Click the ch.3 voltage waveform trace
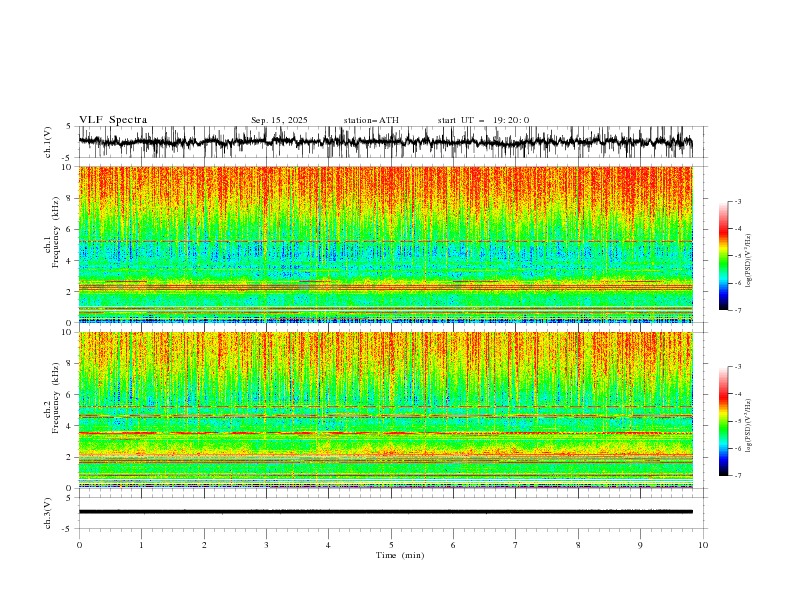Image resolution: width=792 pixels, height=612 pixels. tap(386, 512)
